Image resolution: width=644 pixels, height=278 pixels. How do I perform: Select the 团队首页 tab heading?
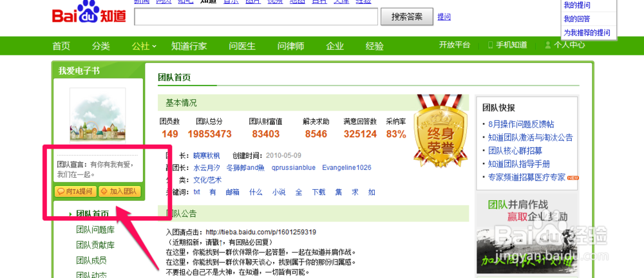(x=174, y=78)
